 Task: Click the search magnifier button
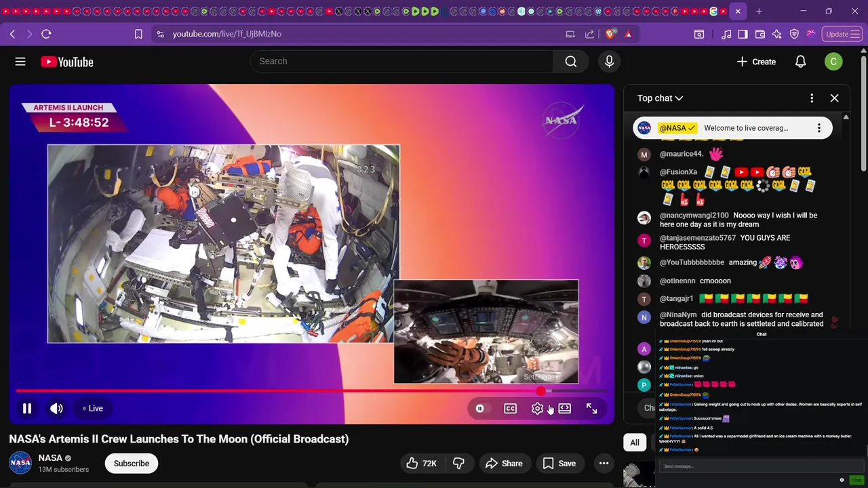571,62
